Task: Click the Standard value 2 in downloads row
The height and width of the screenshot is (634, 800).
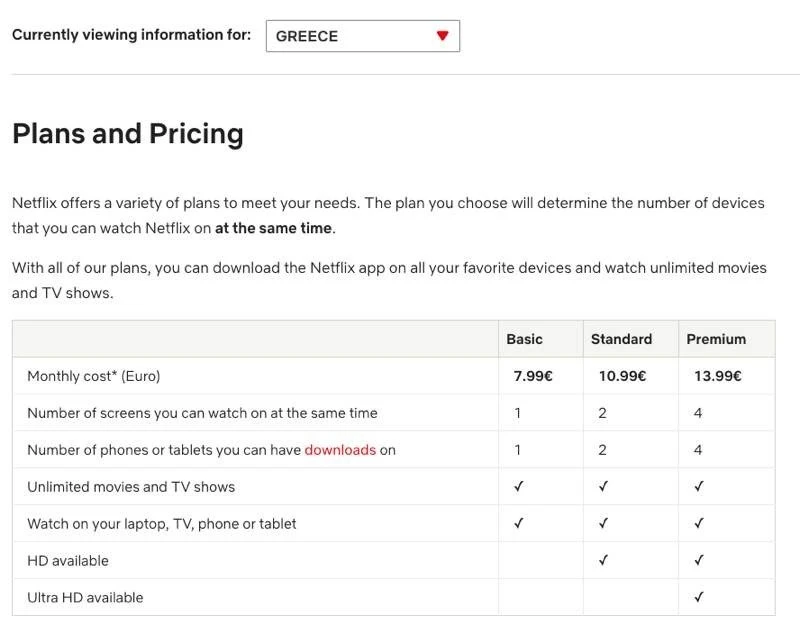Action: [x=603, y=450]
